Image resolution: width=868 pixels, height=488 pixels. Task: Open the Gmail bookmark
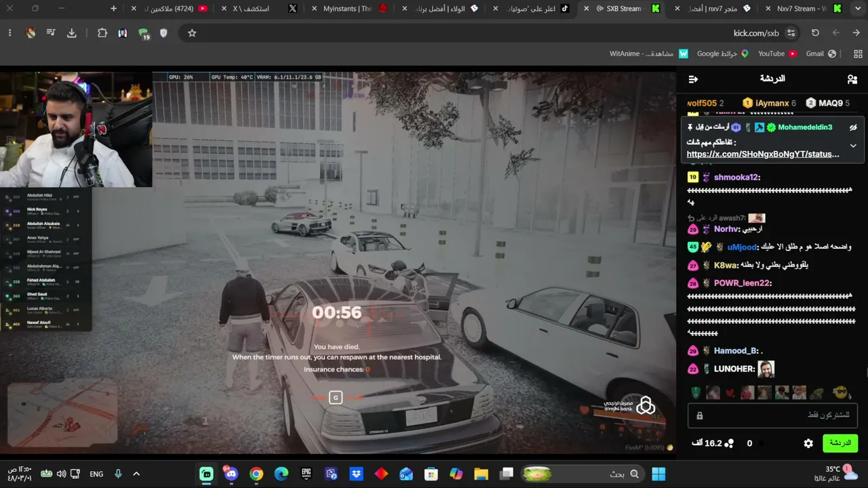click(x=821, y=54)
